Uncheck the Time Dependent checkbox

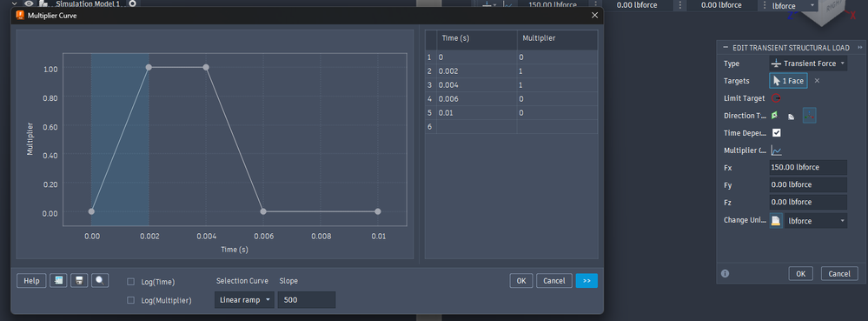coord(776,133)
